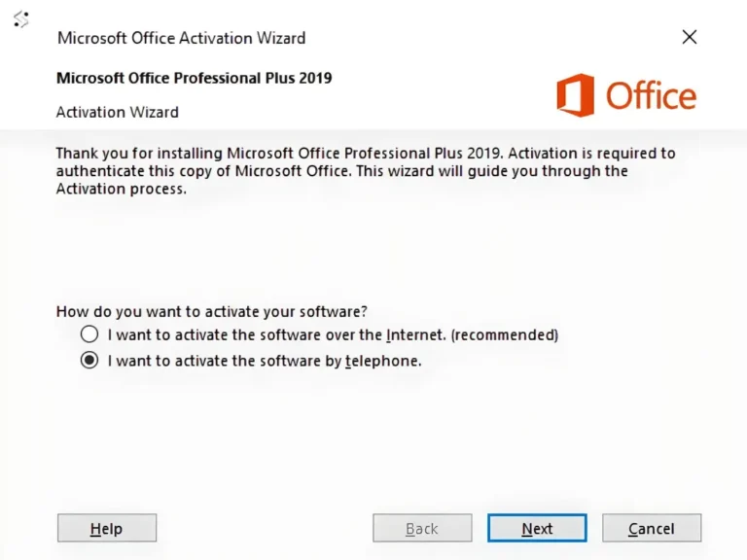
Task: Click the "How do you want to activate" question
Action: tap(212, 312)
